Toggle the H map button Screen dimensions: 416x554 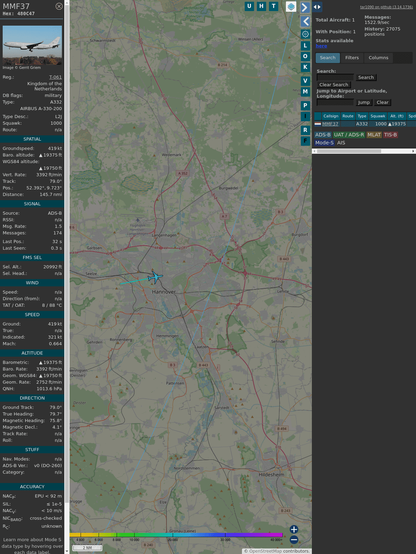click(261, 6)
